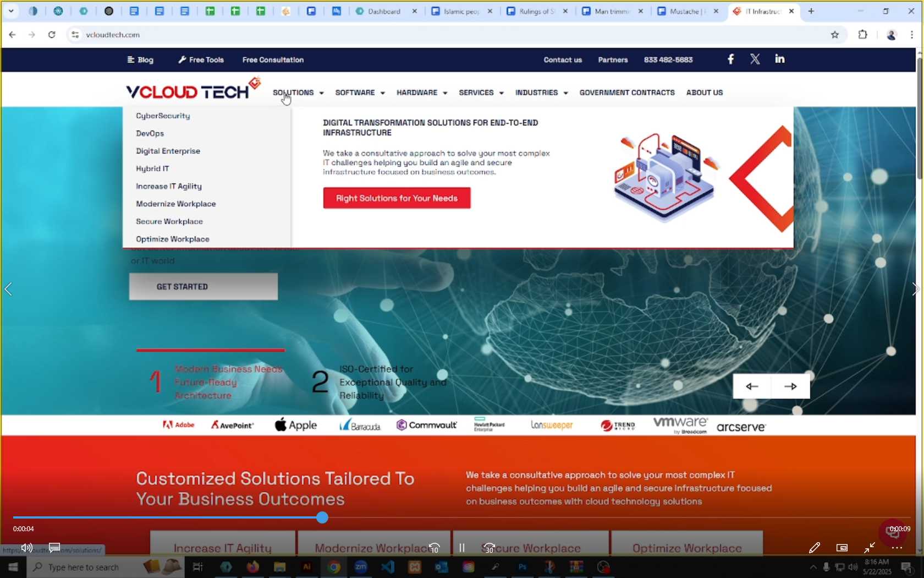Pause the video playback
924x578 pixels.
pos(462,548)
